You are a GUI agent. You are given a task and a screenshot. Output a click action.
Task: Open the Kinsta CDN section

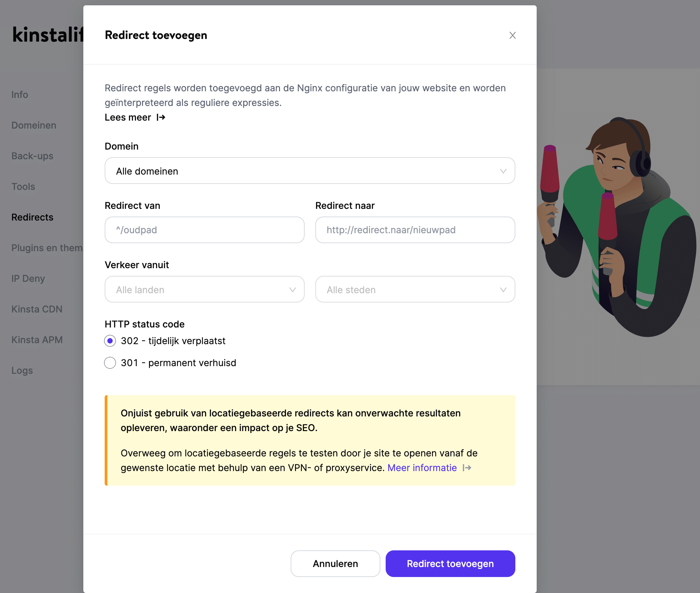click(37, 309)
